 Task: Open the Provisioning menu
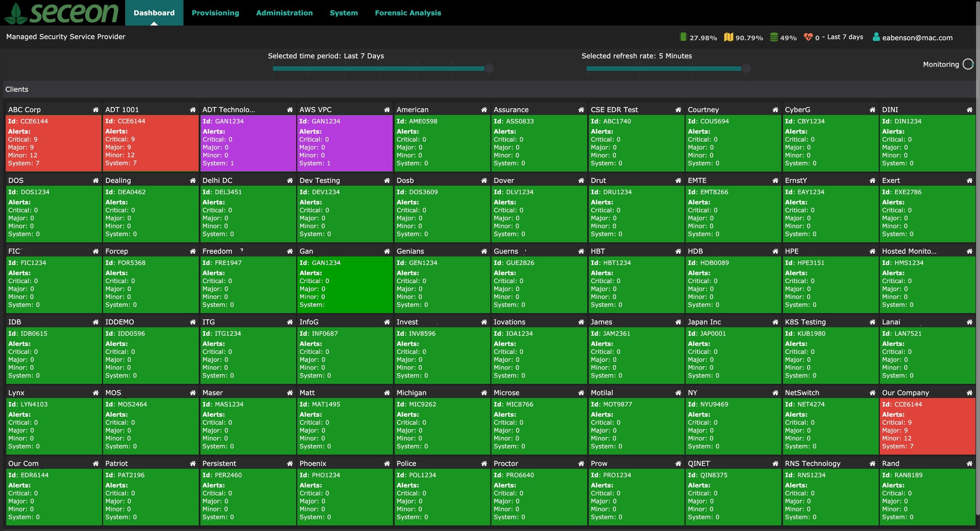215,13
